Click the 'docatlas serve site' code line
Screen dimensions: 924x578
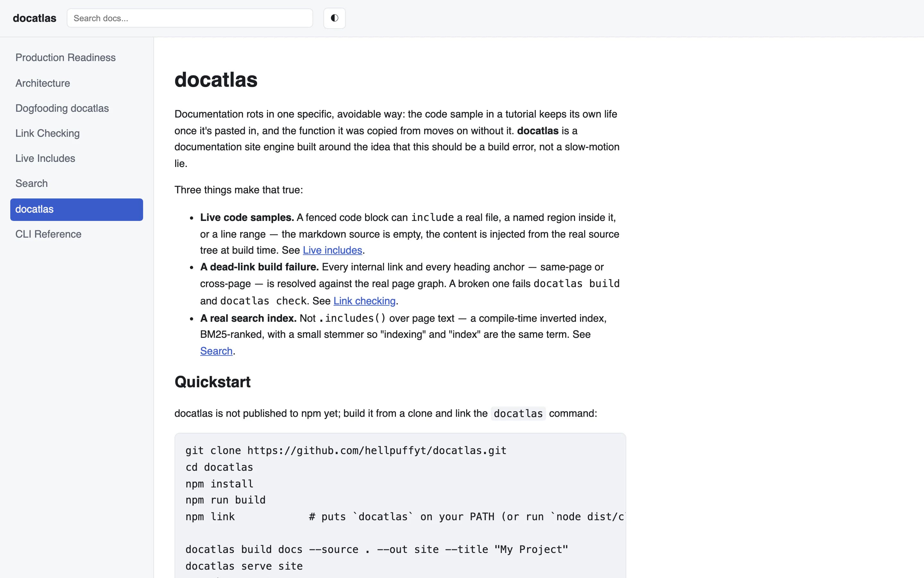point(244,566)
